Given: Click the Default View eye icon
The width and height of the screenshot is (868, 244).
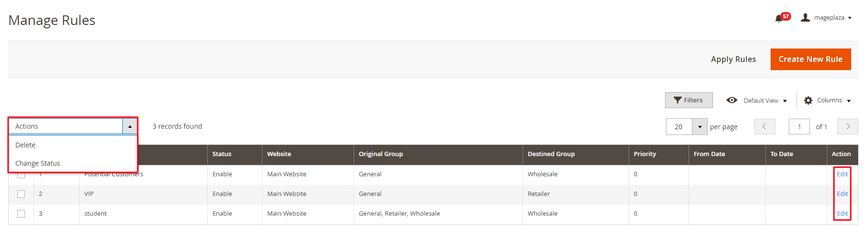Looking at the screenshot, I should pos(732,100).
